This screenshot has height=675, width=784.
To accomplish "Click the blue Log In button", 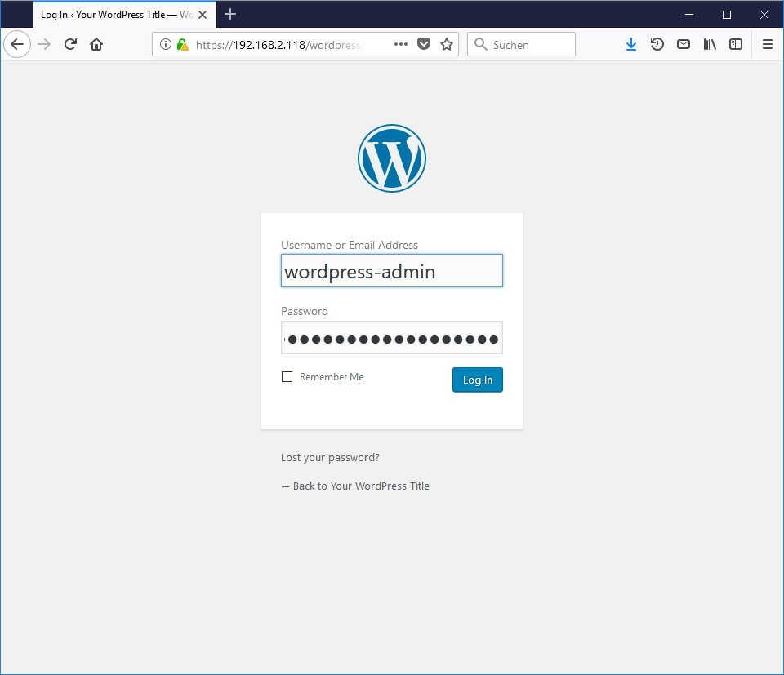I will point(478,380).
